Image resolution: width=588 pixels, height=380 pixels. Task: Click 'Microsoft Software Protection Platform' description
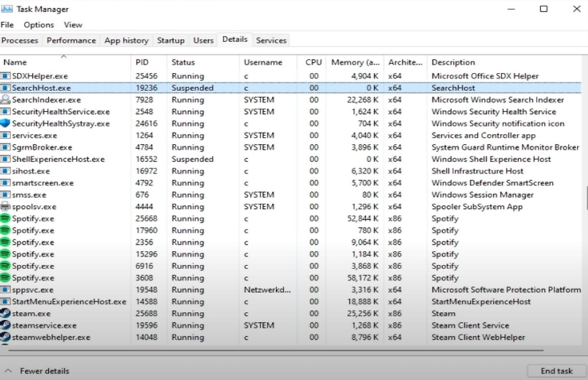point(506,290)
